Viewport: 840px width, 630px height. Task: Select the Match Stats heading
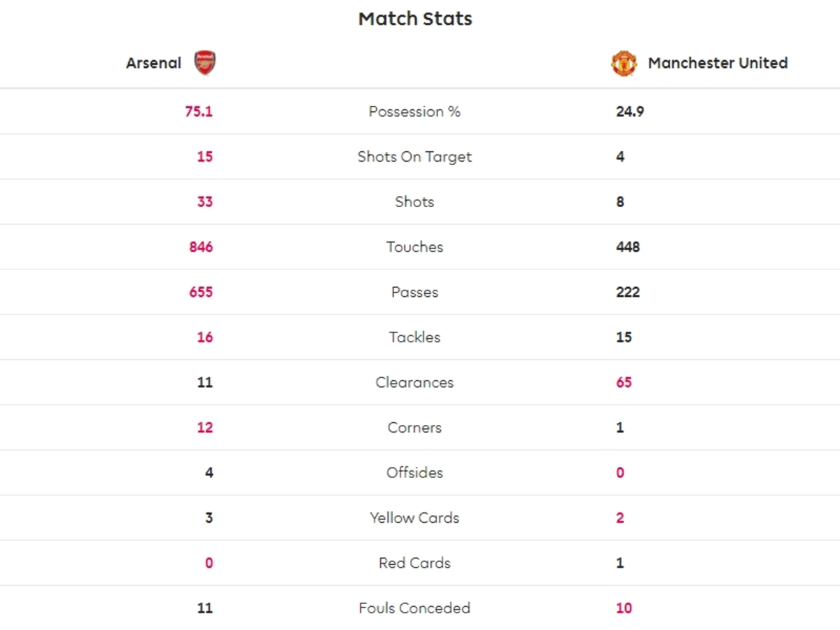click(x=415, y=19)
